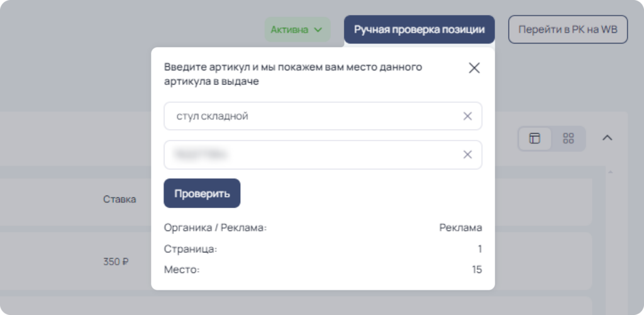The image size is (644, 315).
Task: Click the popup instruction text about артикул
Action: pyautogui.click(x=293, y=74)
